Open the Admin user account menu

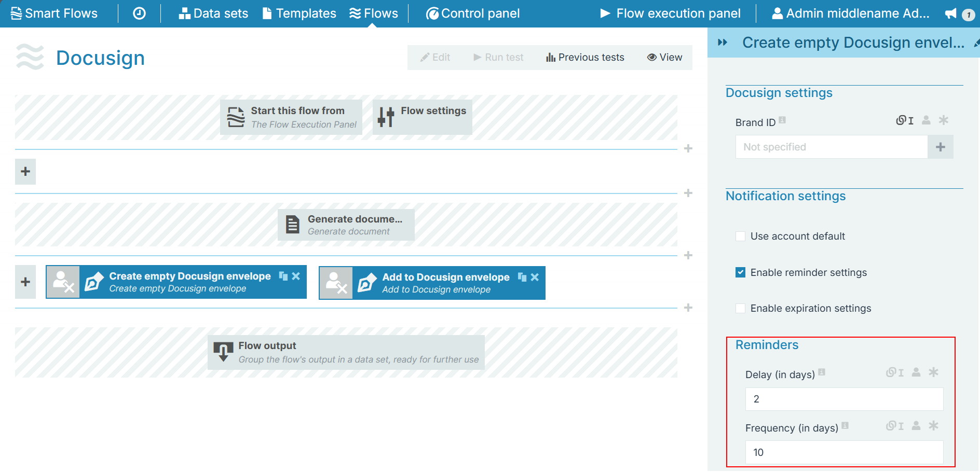click(851, 13)
